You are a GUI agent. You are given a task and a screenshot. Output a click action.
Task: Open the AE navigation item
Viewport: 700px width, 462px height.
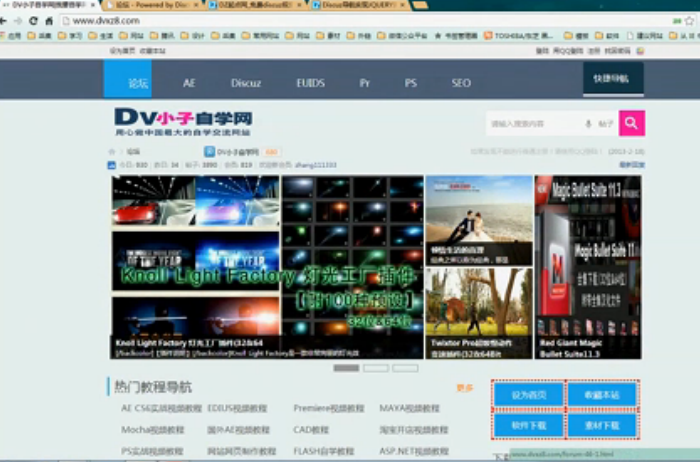189,83
